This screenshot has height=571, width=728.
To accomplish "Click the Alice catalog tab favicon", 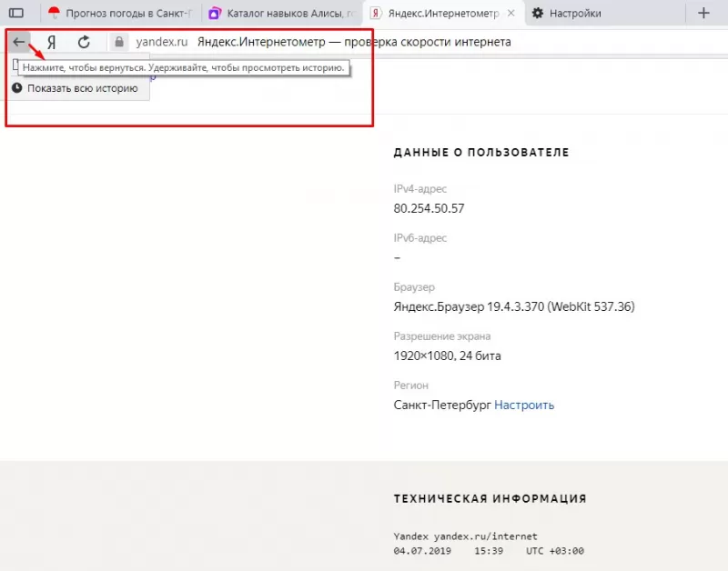I will point(216,13).
